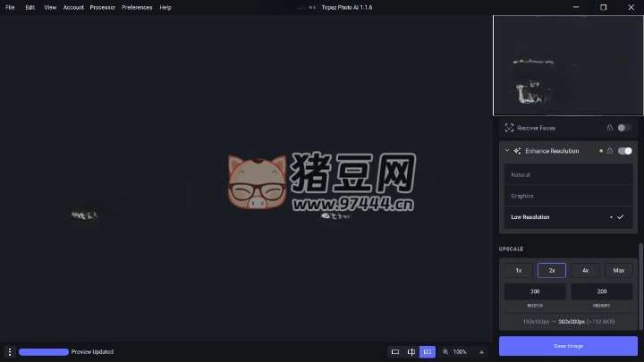Image resolution: width=644 pixels, height=362 pixels.
Task: Open the Processor menu
Action: (102, 7)
